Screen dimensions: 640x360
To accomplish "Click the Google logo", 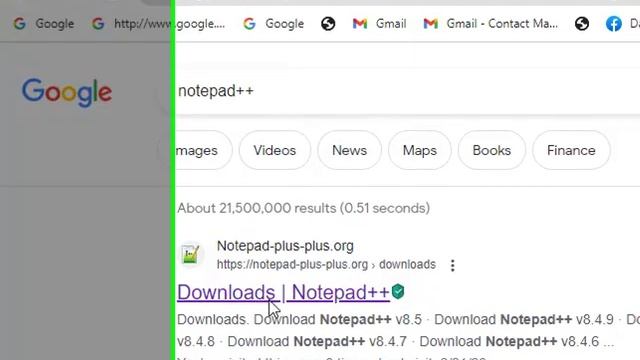I will point(67,93).
